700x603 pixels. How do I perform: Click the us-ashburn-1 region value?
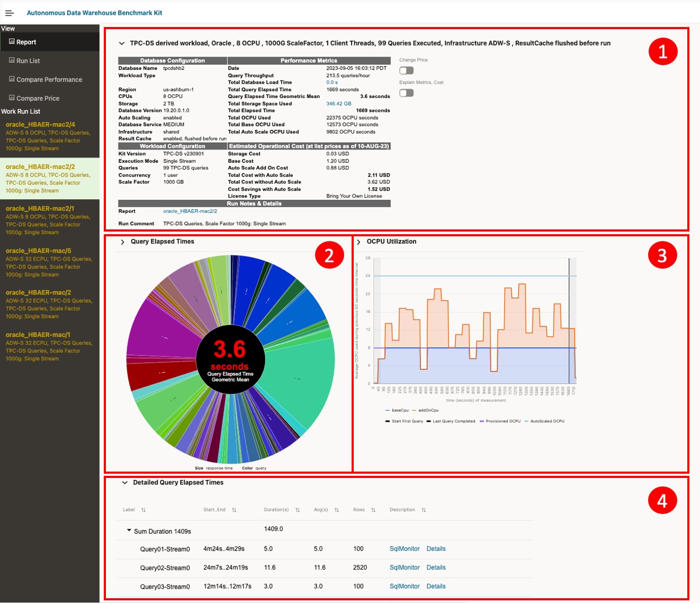coord(178,90)
